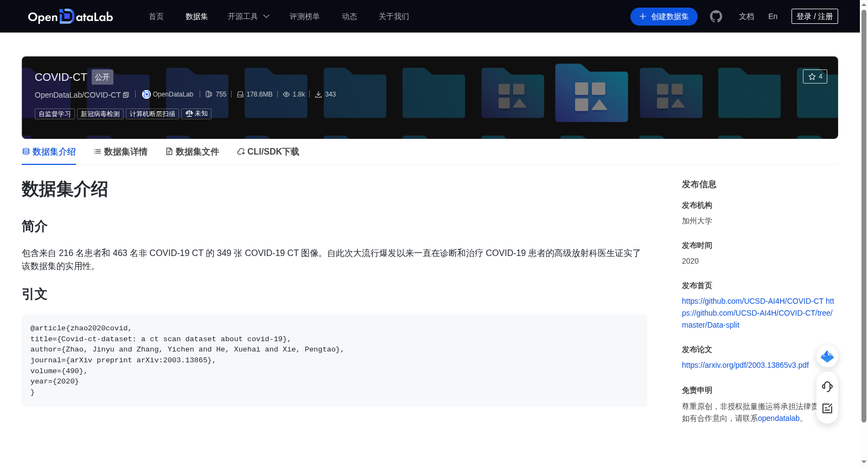The image size is (868, 467).
Task: Click the 计算机断层扫描 tag
Action: (152, 114)
